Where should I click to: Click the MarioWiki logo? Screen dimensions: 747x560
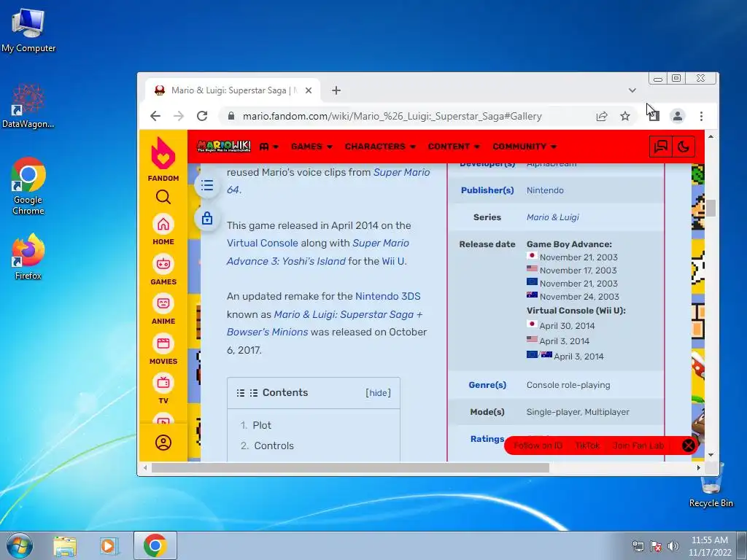pyautogui.click(x=224, y=146)
